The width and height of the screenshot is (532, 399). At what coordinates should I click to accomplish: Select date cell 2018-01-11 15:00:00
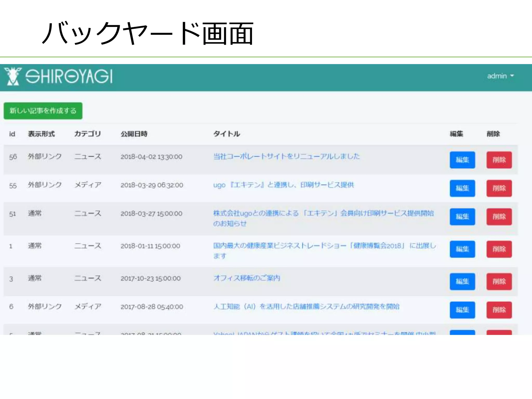coord(150,246)
